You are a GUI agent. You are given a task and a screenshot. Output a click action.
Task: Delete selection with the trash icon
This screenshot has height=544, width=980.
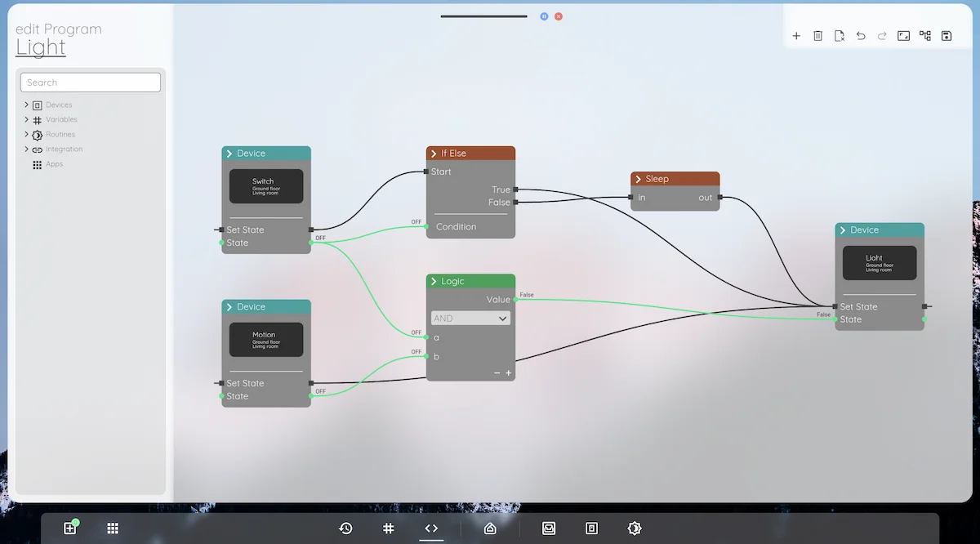coord(817,36)
